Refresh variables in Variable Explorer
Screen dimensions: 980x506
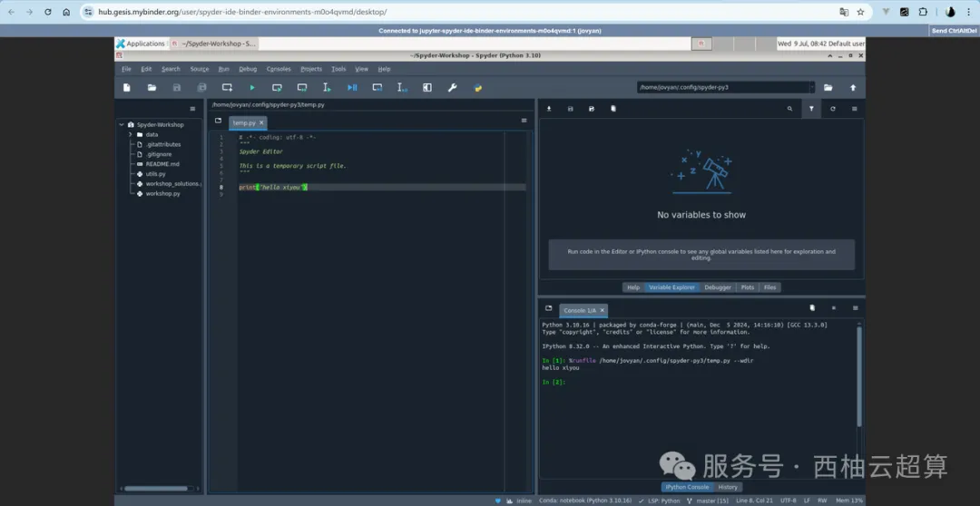coord(832,109)
